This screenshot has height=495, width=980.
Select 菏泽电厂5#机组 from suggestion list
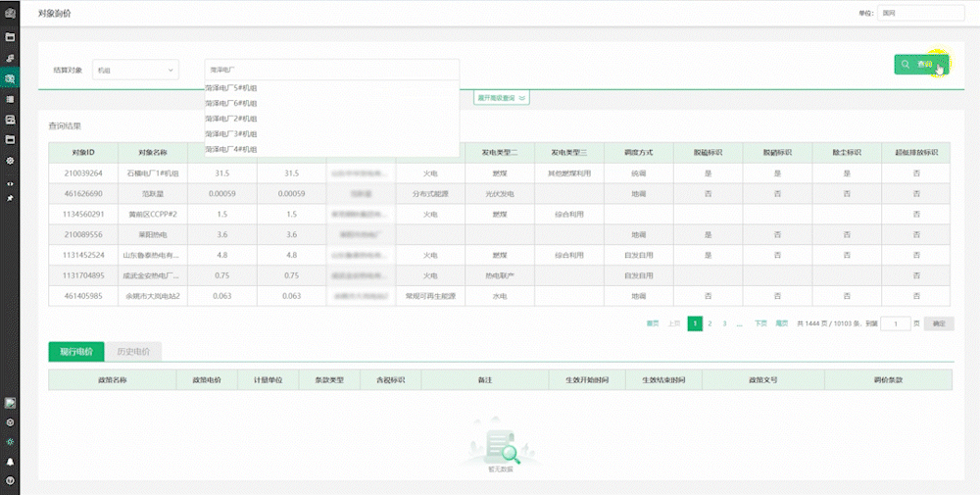[231, 87]
